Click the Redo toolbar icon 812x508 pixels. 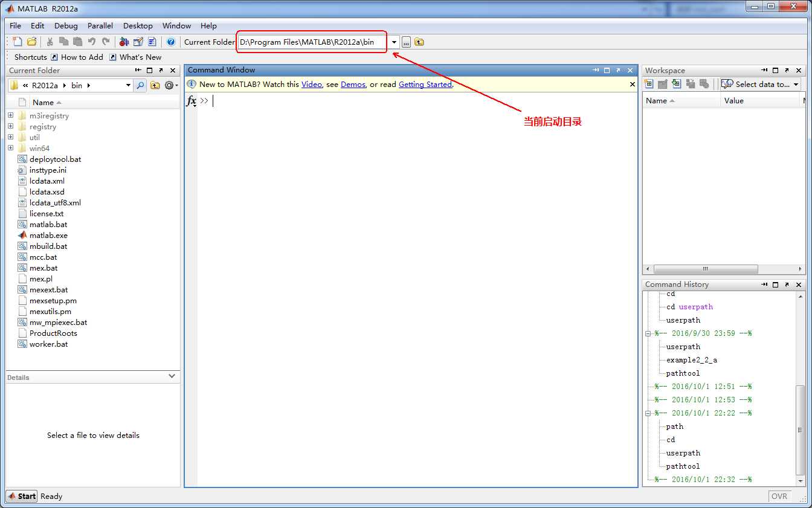coord(106,42)
